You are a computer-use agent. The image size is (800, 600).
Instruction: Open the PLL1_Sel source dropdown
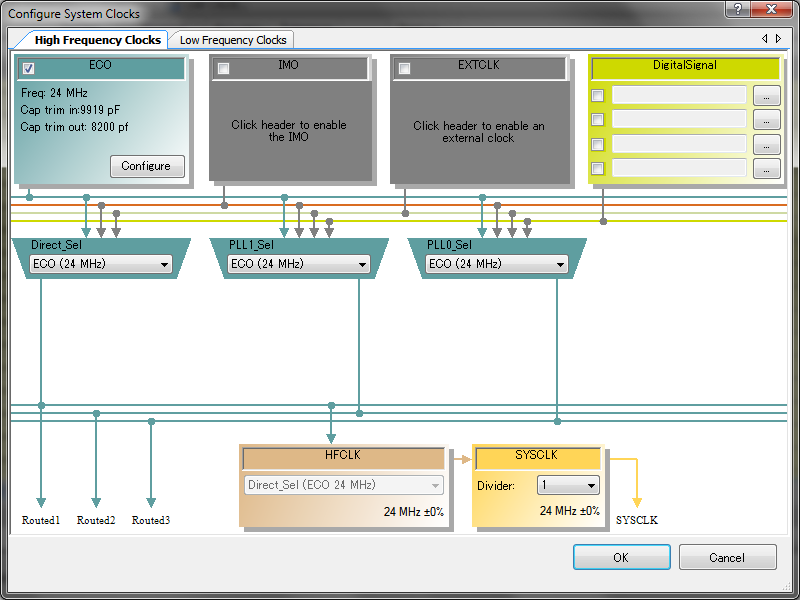(x=298, y=264)
